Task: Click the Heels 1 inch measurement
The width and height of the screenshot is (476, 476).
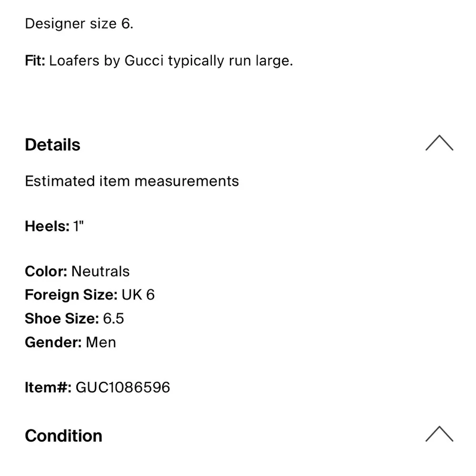Action: [x=78, y=226]
